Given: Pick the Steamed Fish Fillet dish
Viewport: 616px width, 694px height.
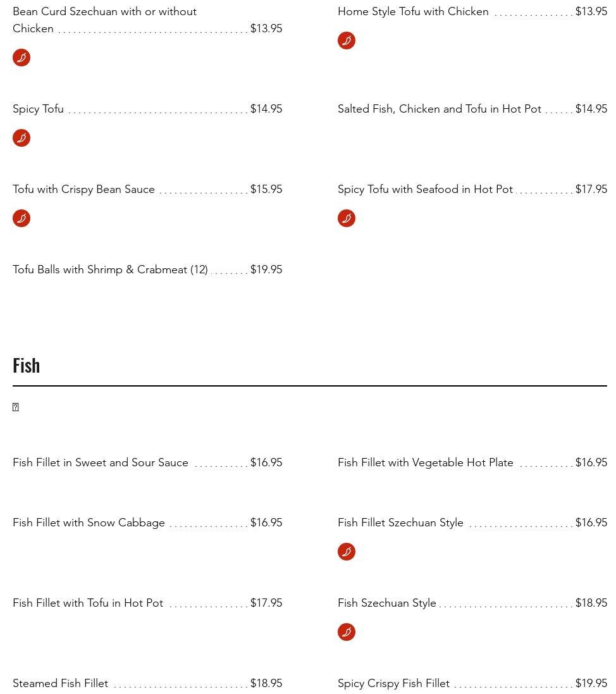Looking at the screenshot, I should click(60, 683).
